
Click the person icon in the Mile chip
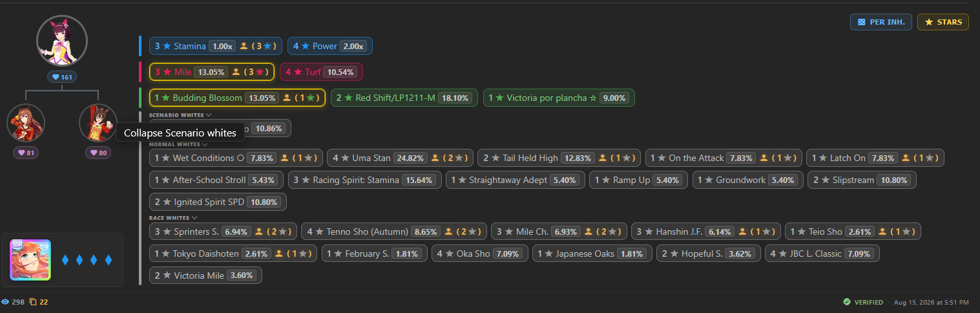(236, 72)
